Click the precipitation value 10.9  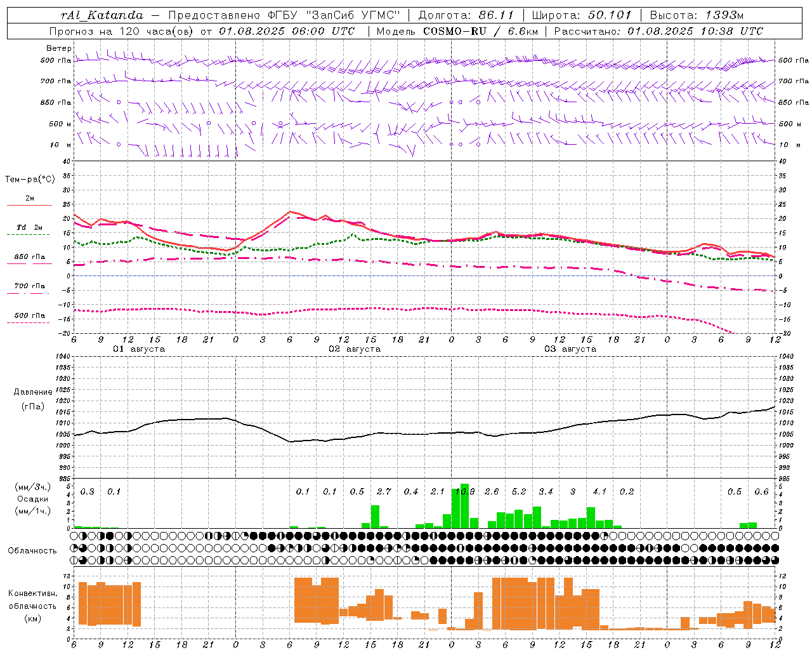[x=465, y=491]
